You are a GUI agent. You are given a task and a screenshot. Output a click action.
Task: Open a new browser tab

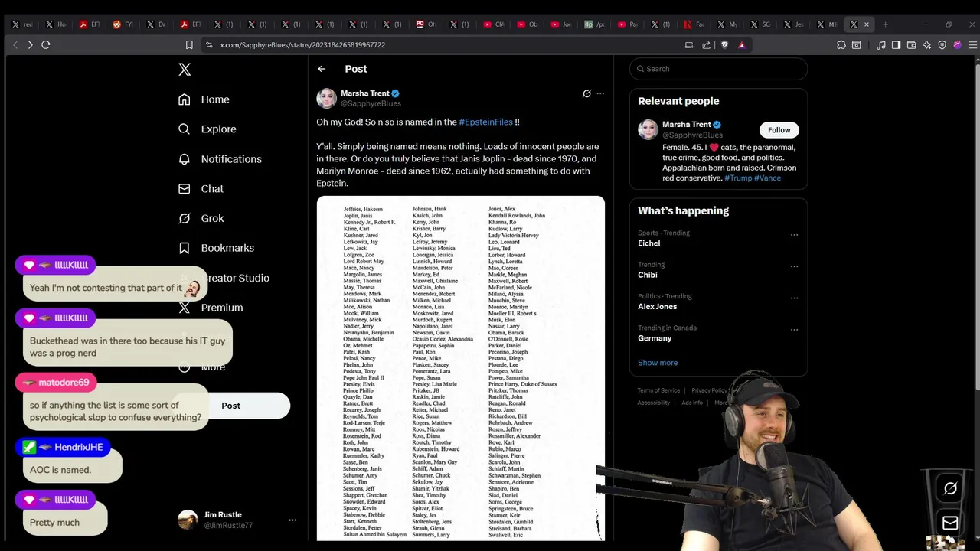(x=885, y=24)
